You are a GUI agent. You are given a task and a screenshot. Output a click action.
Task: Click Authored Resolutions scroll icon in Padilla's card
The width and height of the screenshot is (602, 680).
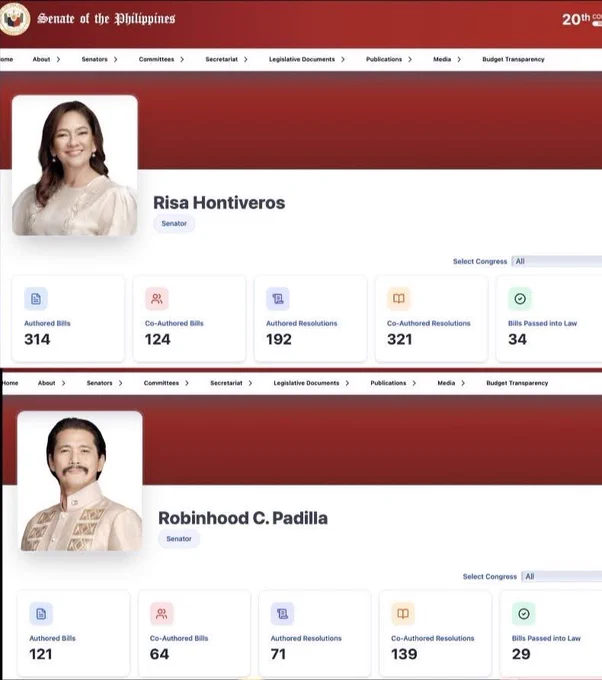coord(282,614)
